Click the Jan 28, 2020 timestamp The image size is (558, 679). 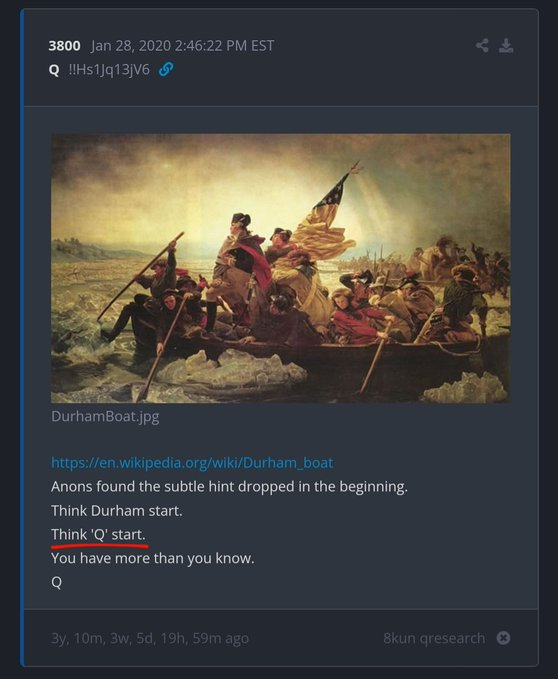point(182,45)
